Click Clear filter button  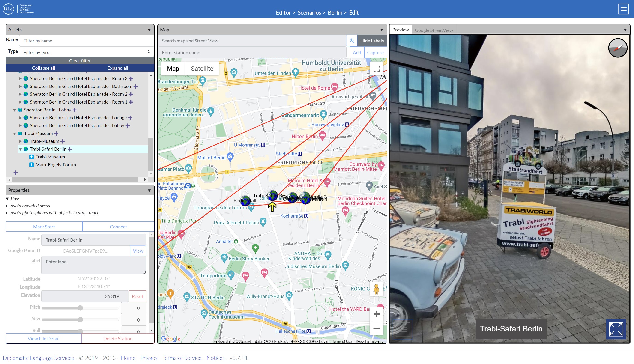(80, 60)
